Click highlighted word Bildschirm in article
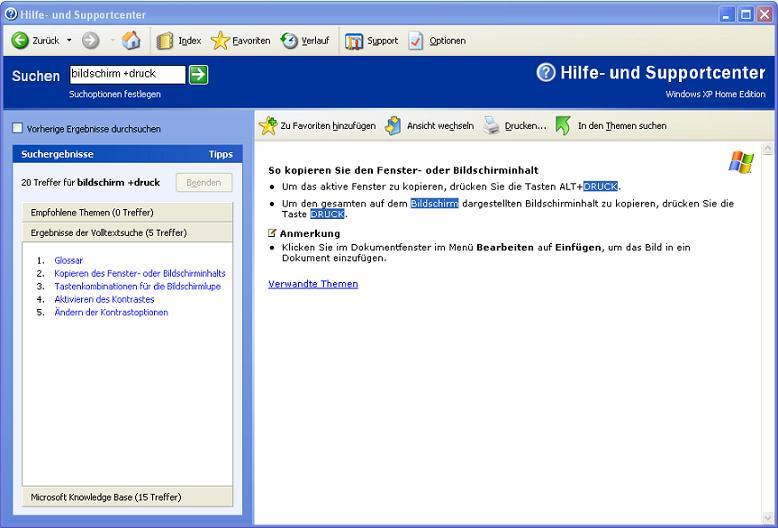Image resolution: width=778 pixels, height=528 pixels. click(434, 203)
